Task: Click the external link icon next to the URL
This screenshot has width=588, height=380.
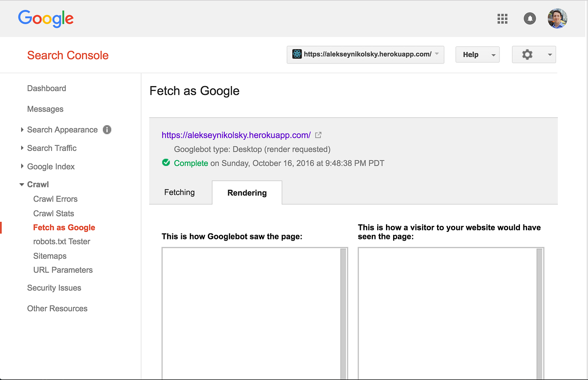Action: (x=318, y=135)
